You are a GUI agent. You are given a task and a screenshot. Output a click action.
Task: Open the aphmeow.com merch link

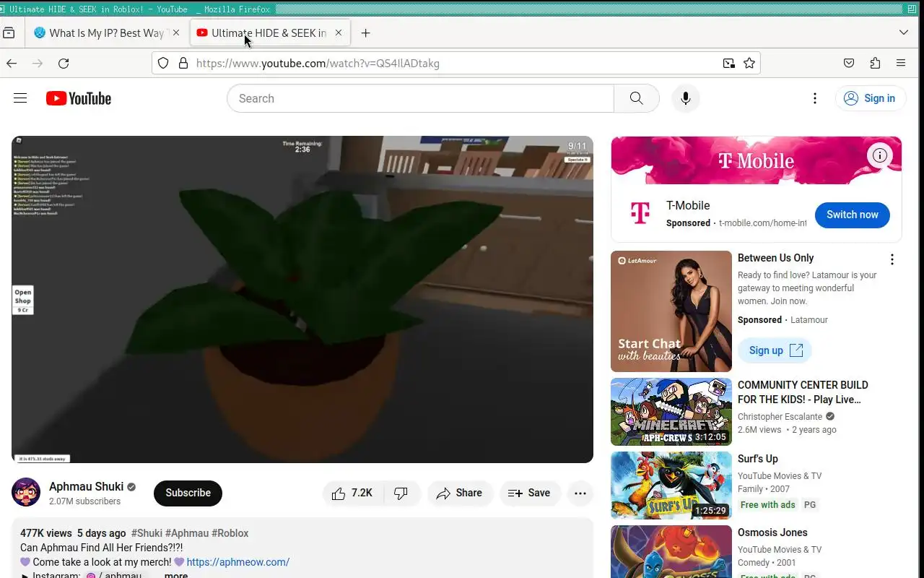[x=238, y=562]
